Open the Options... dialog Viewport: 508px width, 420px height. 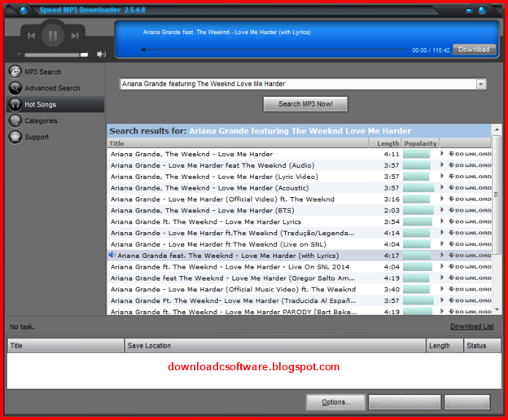tap(336, 402)
